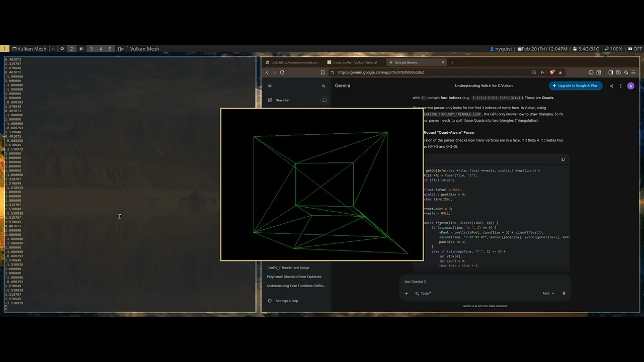
Task: Open Polynomial Standard Form Explained chat
Action: [x=294, y=277]
